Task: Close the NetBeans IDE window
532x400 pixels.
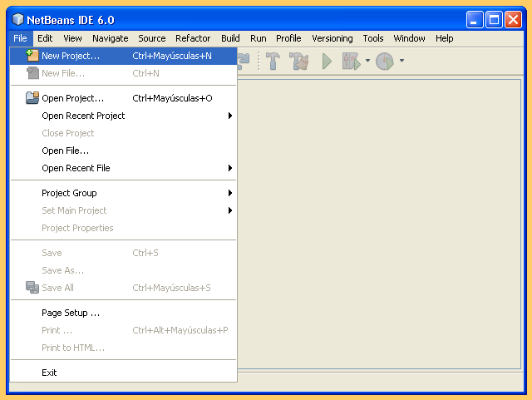Action: click(x=513, y=19)
